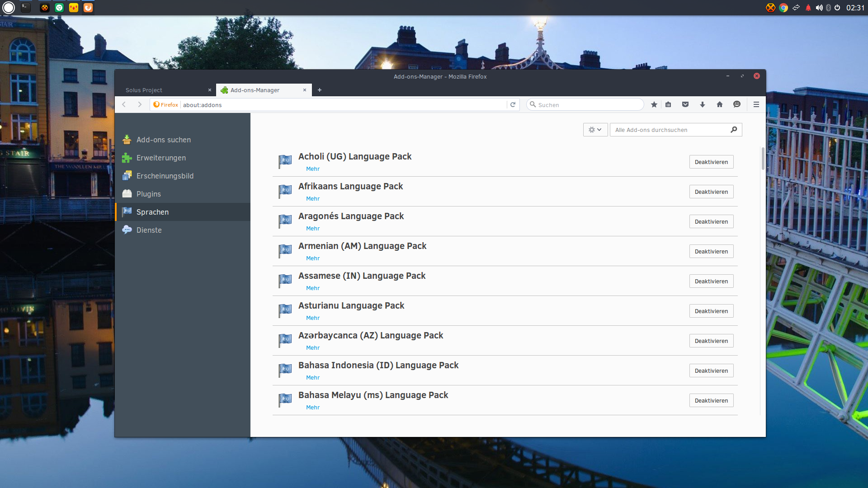The image size is (868, 488).
Task: Open the chat smiley icon
Action: [x=737, y=104]
